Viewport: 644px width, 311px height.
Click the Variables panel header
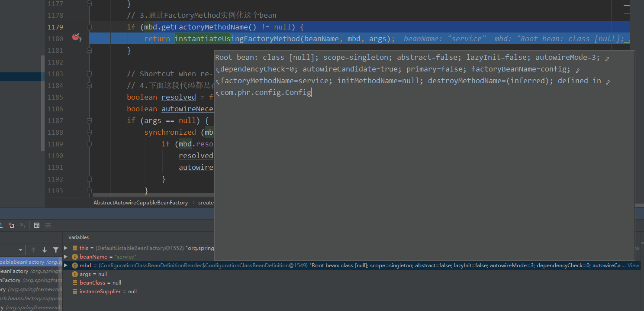[x=78, y=237]
